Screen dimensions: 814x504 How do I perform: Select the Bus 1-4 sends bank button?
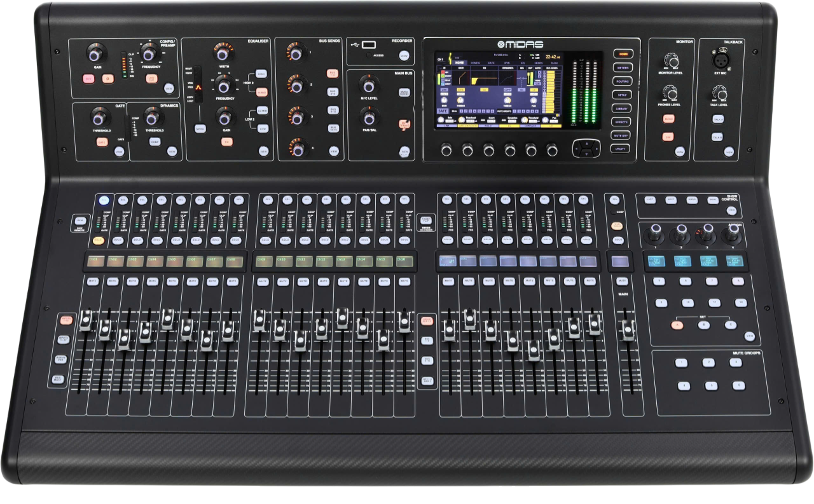(333, 73)
